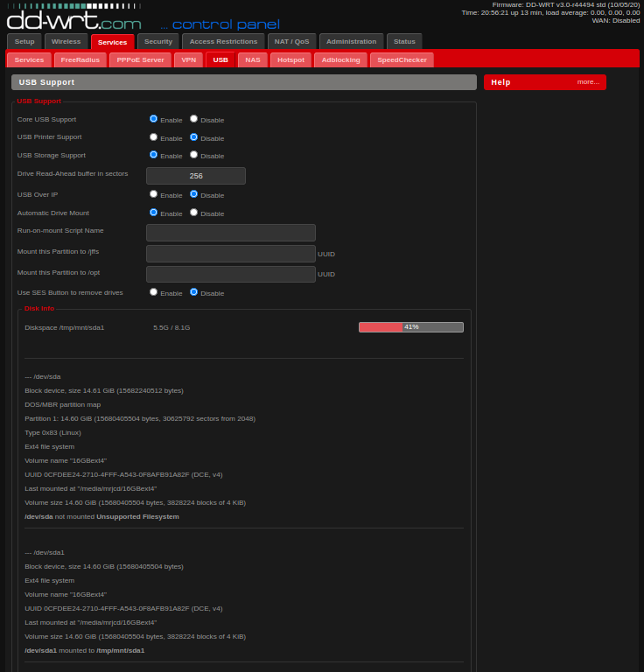Open the Adblocking sub-tab
644x672 pixels.
click(x=339, y=59)
